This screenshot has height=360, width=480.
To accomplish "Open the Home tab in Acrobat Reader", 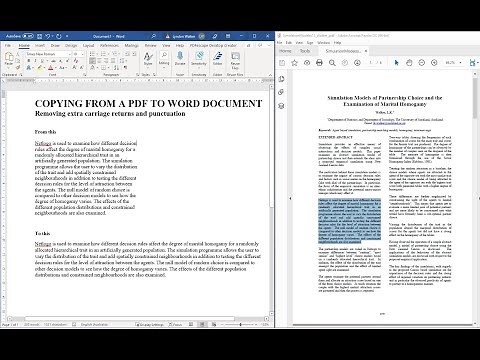I will 285,51.
